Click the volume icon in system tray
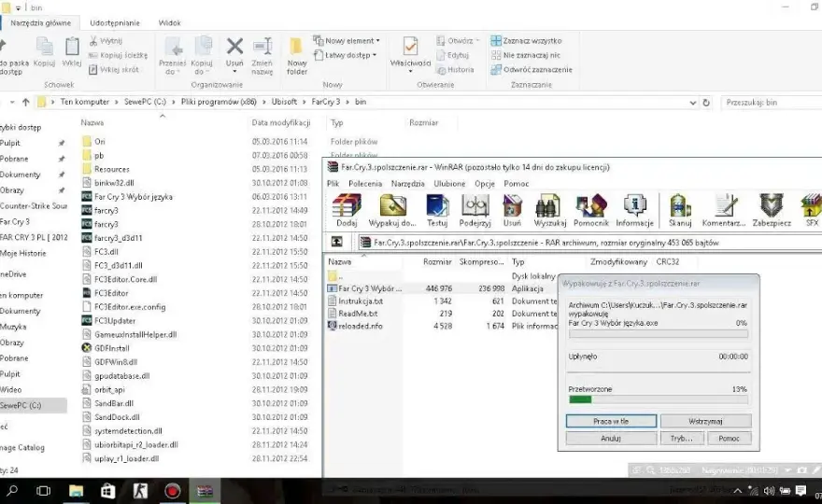Viewport: 822px width, 504px height. coord(769,491)
